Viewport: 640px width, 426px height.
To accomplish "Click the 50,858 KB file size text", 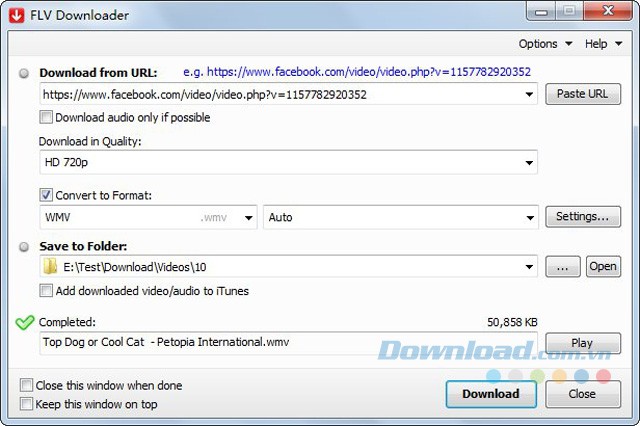I will (512, 322).
